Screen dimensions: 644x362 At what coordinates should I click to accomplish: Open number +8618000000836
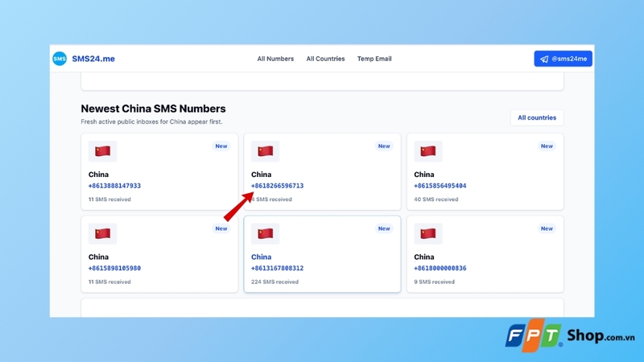(x=440, y=269)
